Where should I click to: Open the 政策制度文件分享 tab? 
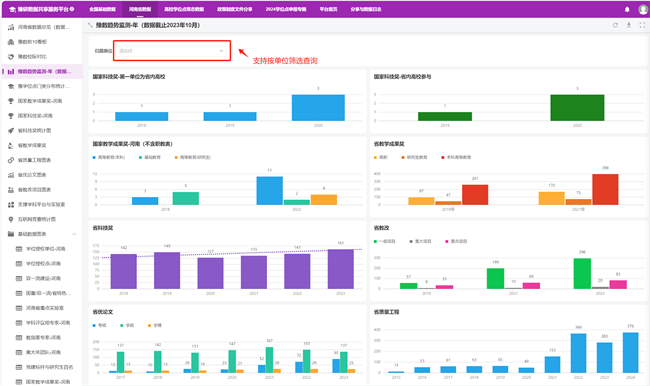(x=235, y=9)
